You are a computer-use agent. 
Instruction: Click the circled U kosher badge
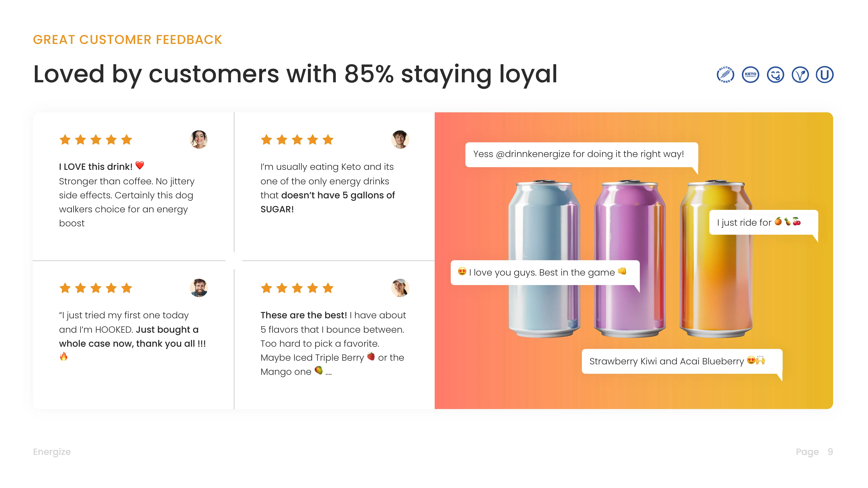824,74
